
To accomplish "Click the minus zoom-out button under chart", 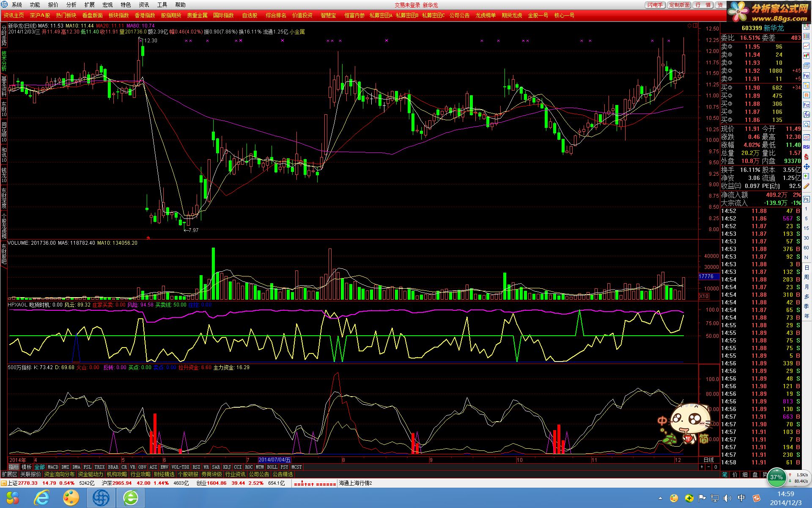I will point(709,467).
